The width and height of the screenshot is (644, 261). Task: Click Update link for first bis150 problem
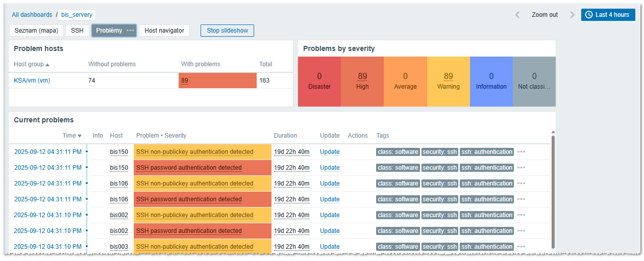[330, 152]
